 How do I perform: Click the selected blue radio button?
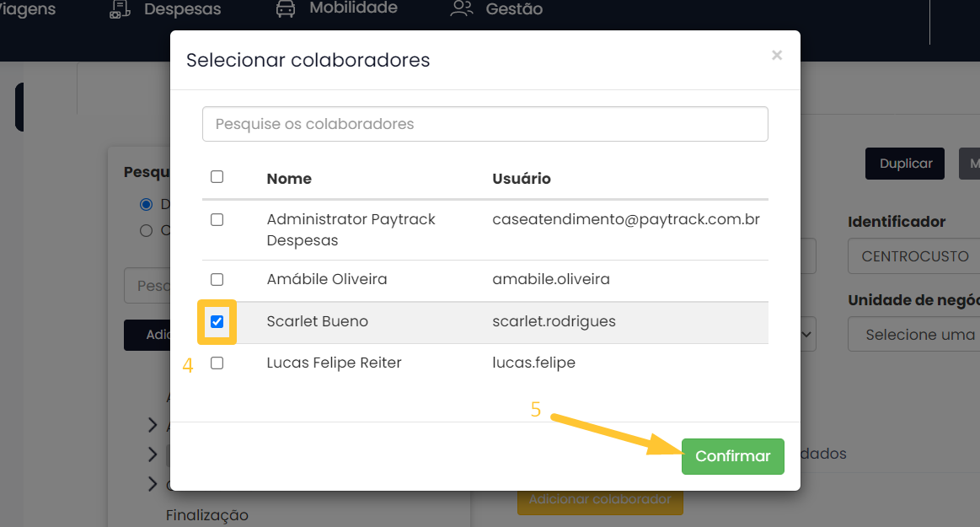point(147,204)
